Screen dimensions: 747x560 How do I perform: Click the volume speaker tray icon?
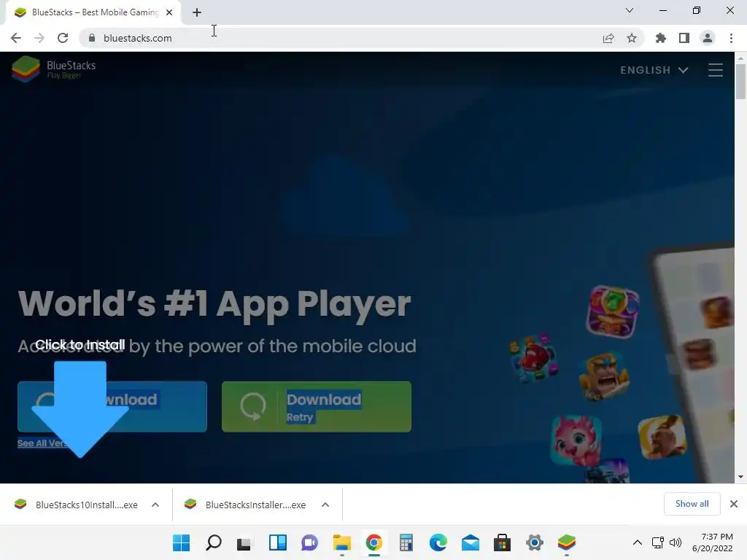pyautogui.click(x=675, y=542)
